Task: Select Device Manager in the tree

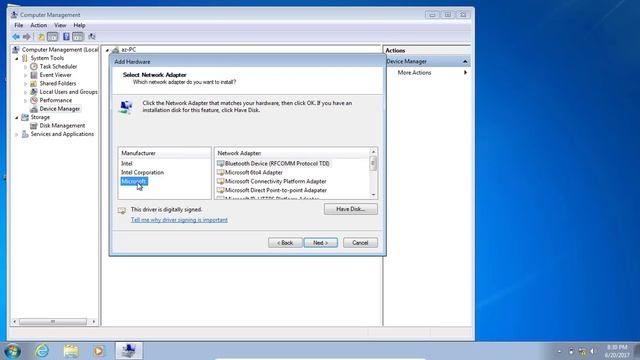Action: point(60,109)
